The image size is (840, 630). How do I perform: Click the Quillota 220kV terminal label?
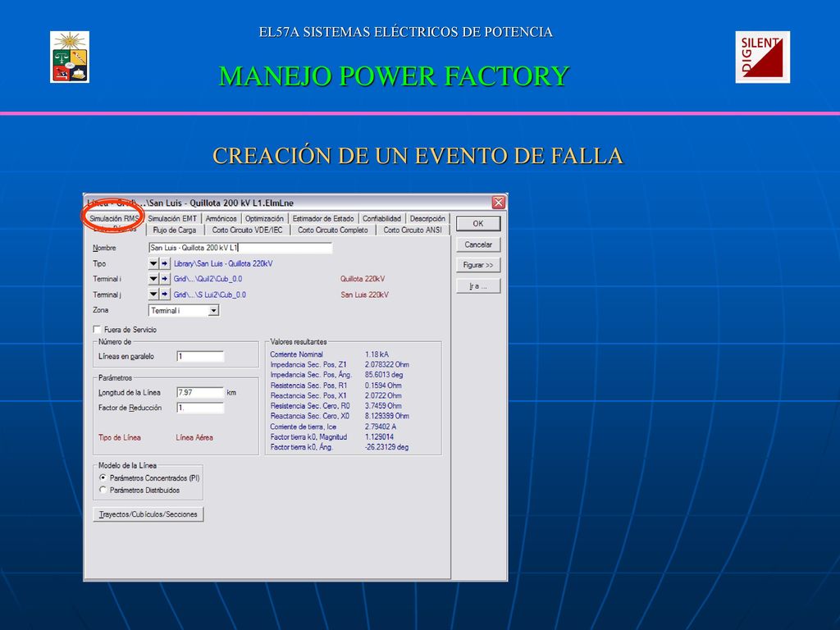click(362, 279)
